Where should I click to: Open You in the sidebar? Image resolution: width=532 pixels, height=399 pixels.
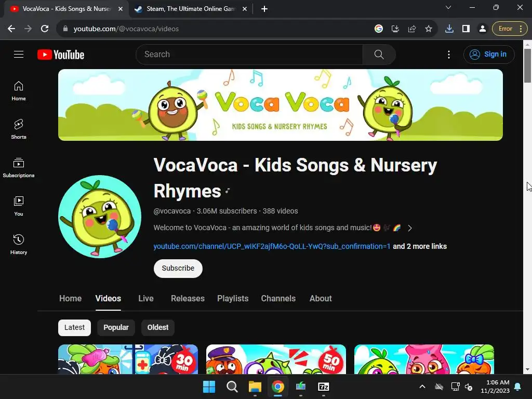[x=19, y=206]
